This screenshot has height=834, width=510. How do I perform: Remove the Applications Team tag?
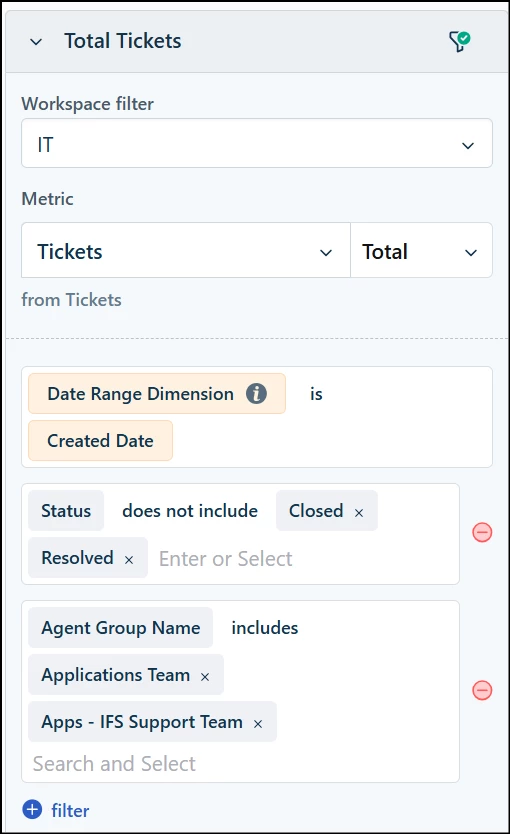click(x=205, y=677)
